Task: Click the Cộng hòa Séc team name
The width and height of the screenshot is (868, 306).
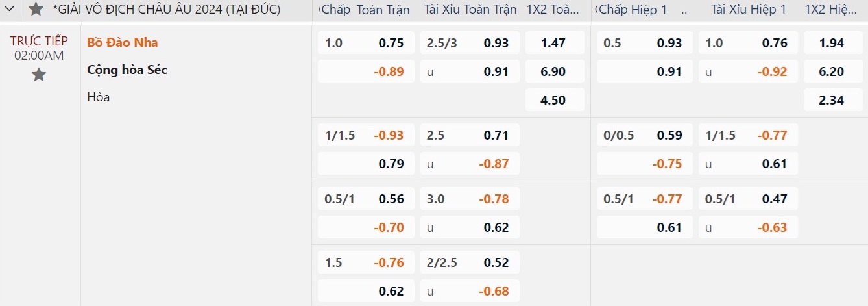Action: point(127,70)
